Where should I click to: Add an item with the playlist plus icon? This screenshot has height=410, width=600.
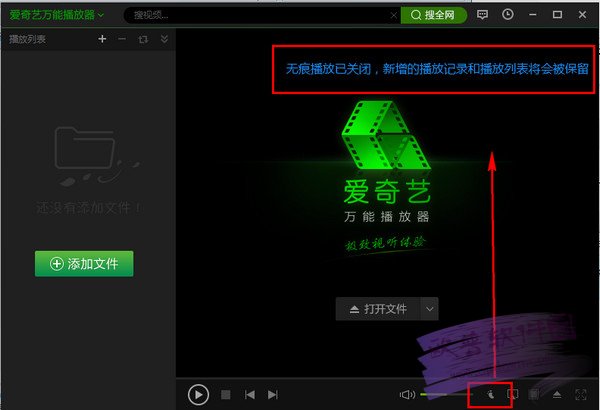point(102,39)
